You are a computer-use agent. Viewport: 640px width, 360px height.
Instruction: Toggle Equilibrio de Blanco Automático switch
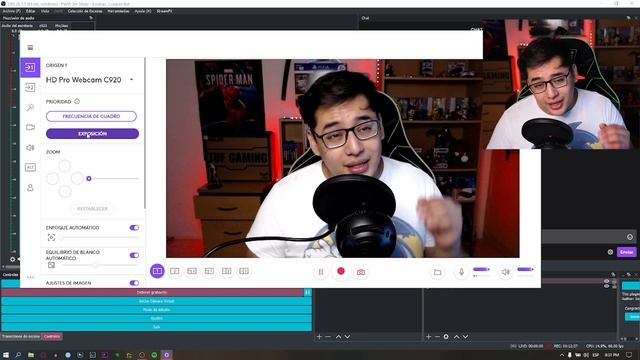click(134, 255)
